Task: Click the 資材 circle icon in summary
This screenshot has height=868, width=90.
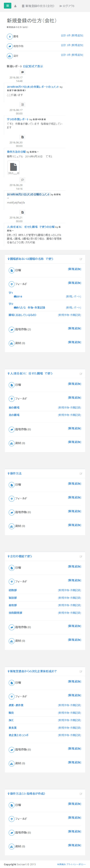Action: pos(10,56)
